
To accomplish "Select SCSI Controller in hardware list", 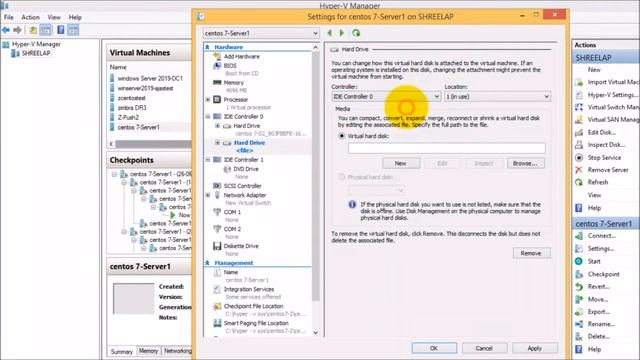I will 242,186.
